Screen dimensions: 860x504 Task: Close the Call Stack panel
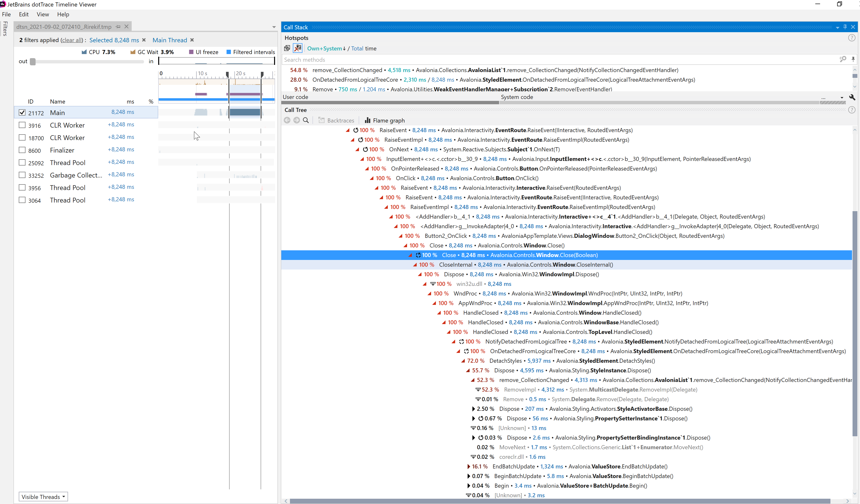(853, 27)
